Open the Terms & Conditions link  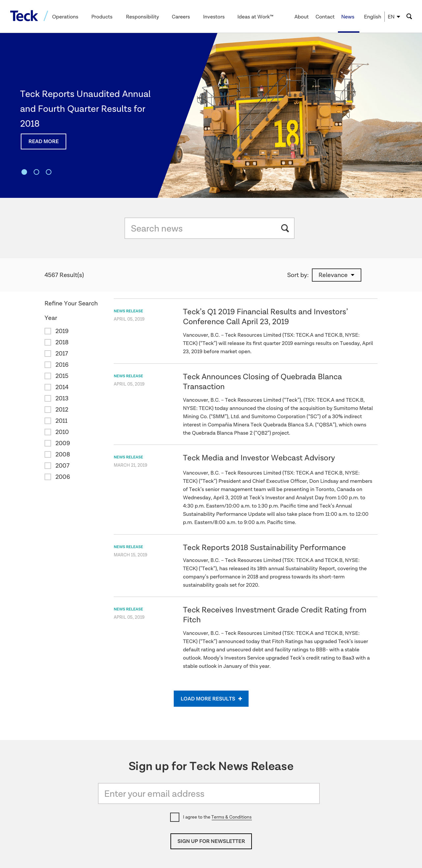pyautogui.click(x=231, y=817)
